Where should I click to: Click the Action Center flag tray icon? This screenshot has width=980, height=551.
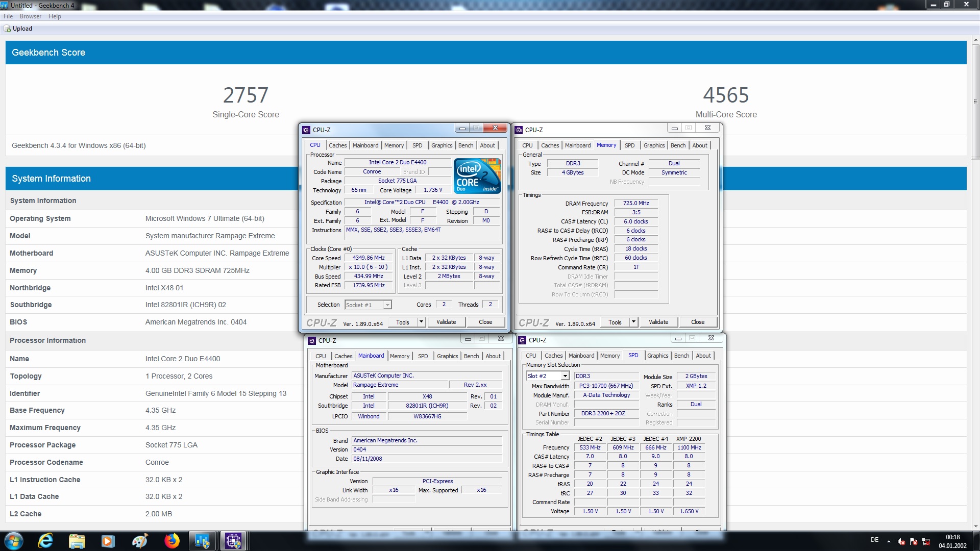914,541
